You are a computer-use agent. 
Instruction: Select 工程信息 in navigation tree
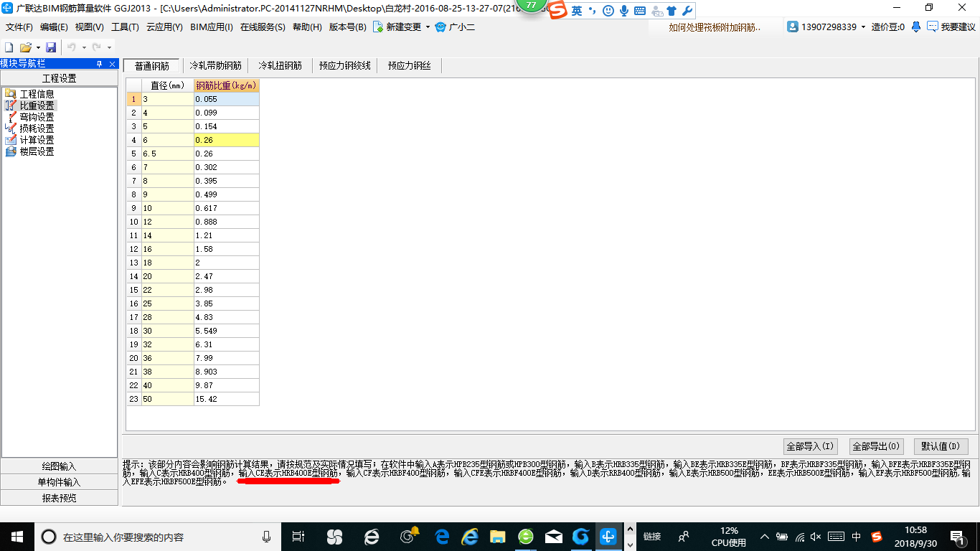(x=37, y=94)
